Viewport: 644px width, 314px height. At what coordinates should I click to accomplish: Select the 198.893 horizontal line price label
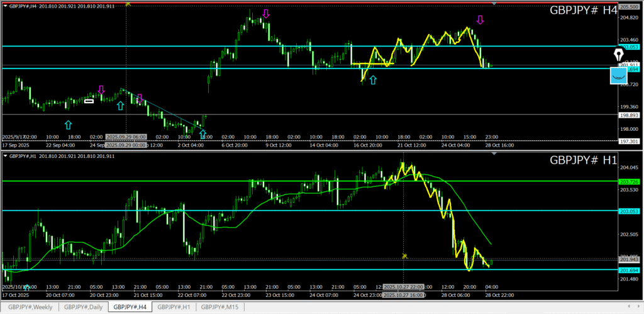coord(630,116)
